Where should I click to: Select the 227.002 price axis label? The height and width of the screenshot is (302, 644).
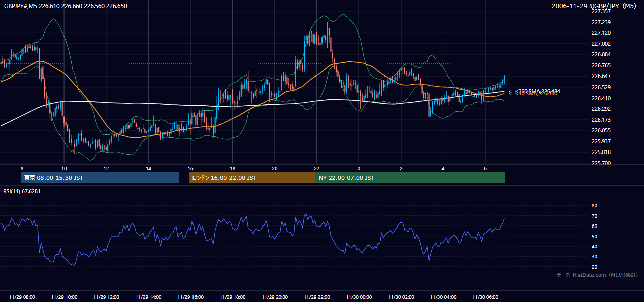600,44
